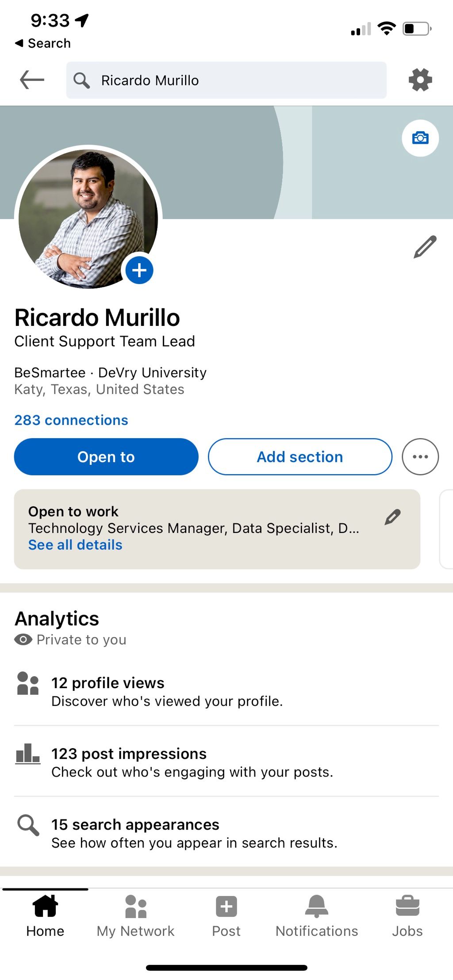Open 12 profile views analytics

click(x=226, y=691)
